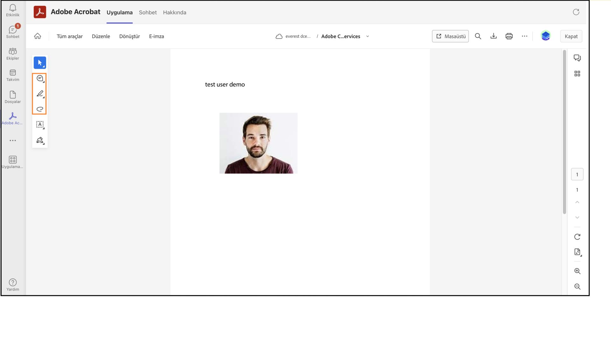
Task: Open Dosyalar files icon
Action: pos(13,97)
